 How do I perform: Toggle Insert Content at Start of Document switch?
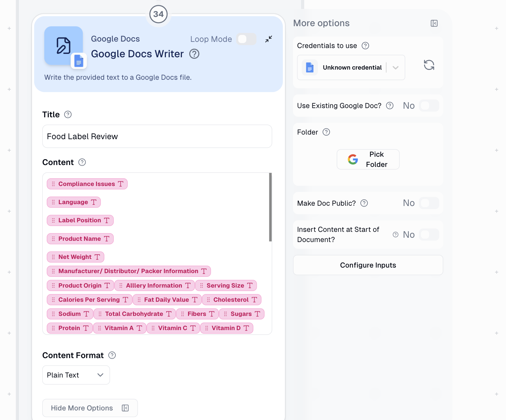pyautogui.click(x=429, y=235)
